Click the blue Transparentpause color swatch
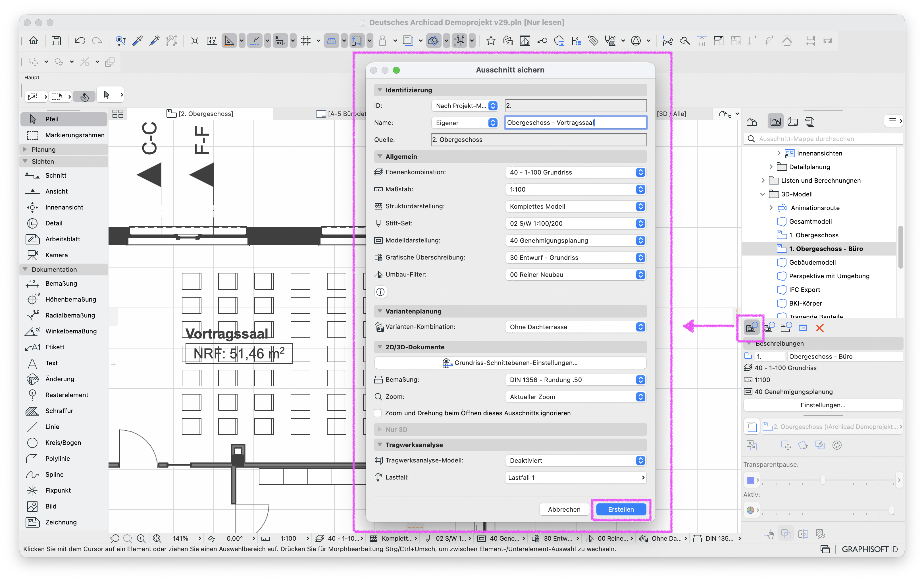Image resolution: width=924 pixels, height=581 pixels. (x=751, y=480)
